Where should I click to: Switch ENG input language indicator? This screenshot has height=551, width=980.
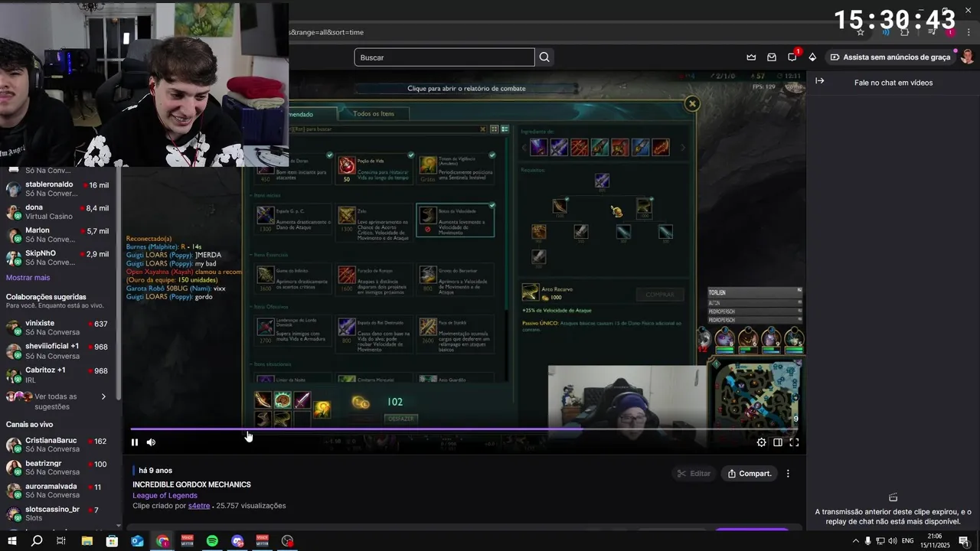(907, 541)
